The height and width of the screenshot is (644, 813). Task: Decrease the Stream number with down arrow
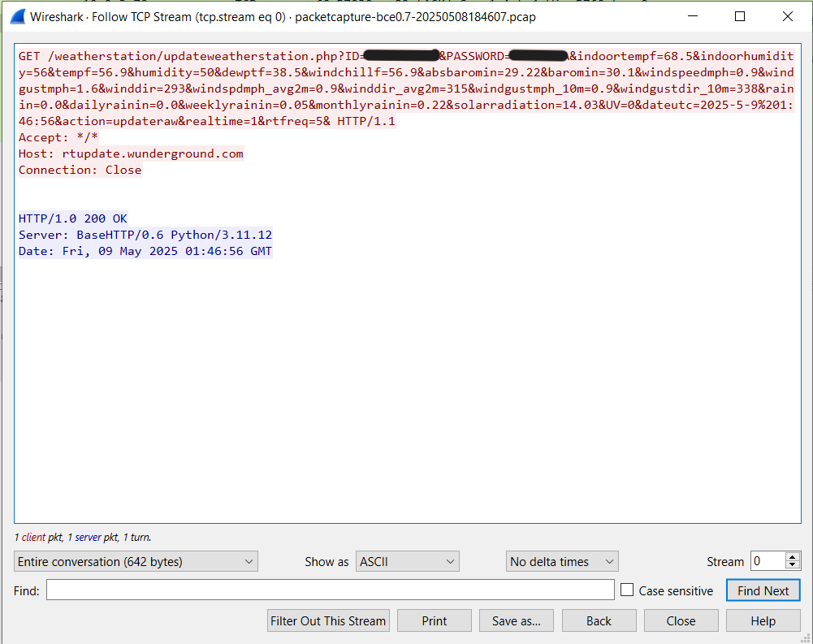pyautogui.click(x=792, y=565)
